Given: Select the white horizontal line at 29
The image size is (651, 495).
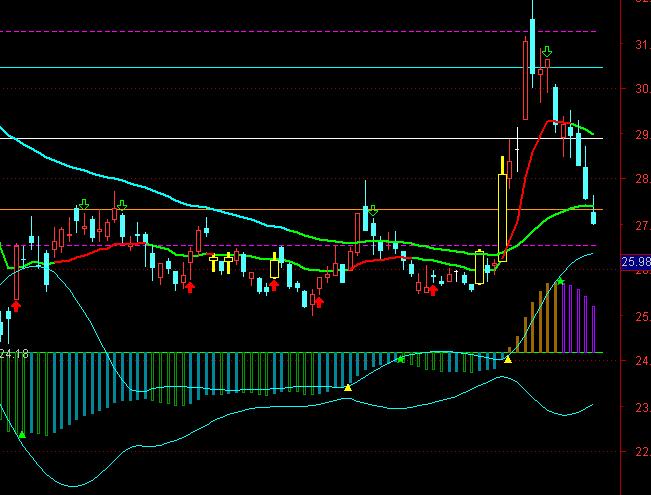Looking at the screenshot, I should pyautogui.click(x=300, y=138).
